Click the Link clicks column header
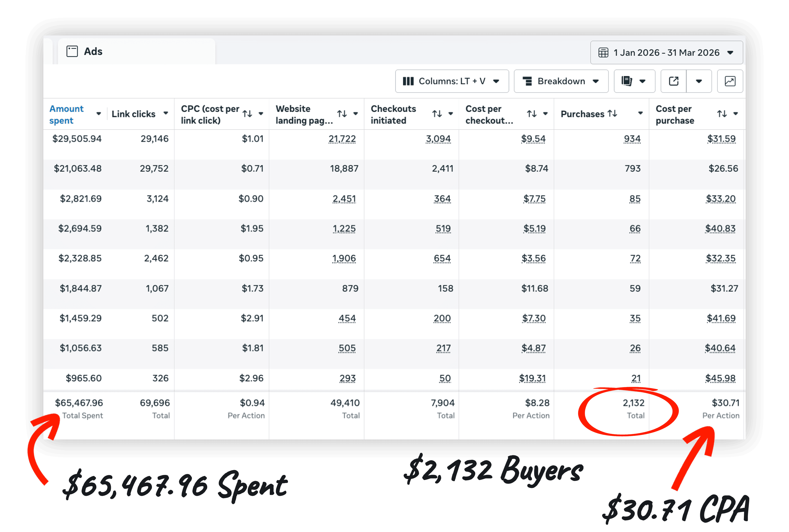 pyautogui.click(x=133, y=114)
